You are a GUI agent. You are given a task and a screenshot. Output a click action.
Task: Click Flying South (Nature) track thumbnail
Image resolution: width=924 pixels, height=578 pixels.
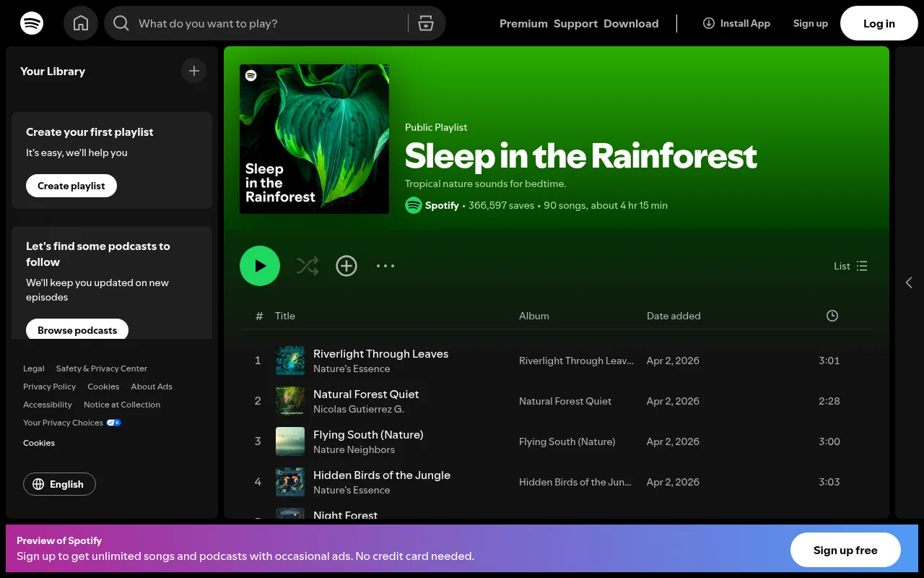point(290,441)
